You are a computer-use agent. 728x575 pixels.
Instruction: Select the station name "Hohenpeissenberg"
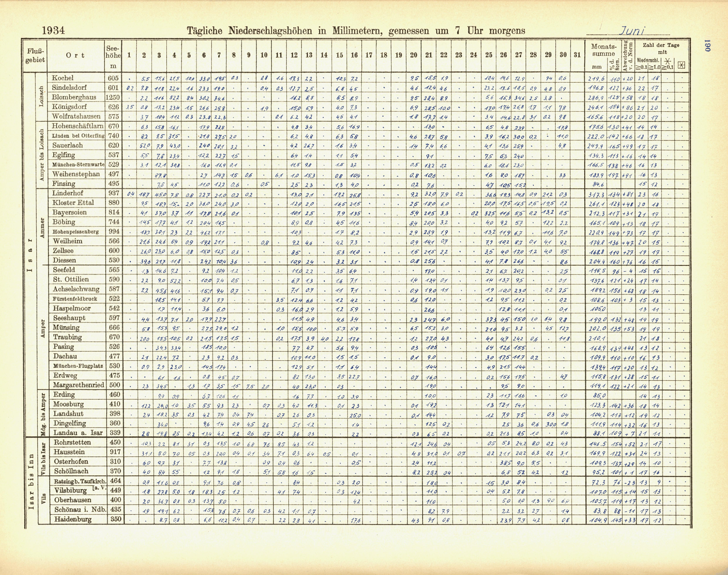point(76,232)
